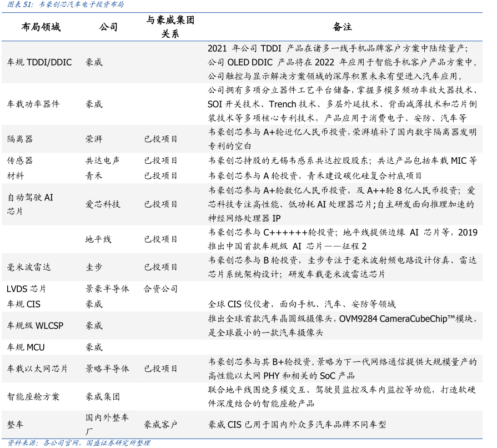Select the "车载以太网芯片" cell
The width and height of the screenshot is (497, 448).
pyautogui.click(x=37, y=369)
